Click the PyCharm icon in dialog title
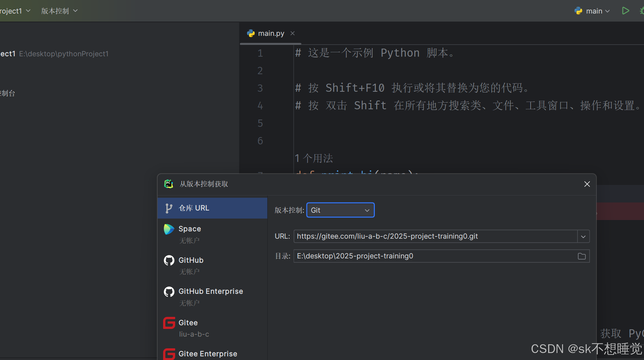 coord(169,184)
